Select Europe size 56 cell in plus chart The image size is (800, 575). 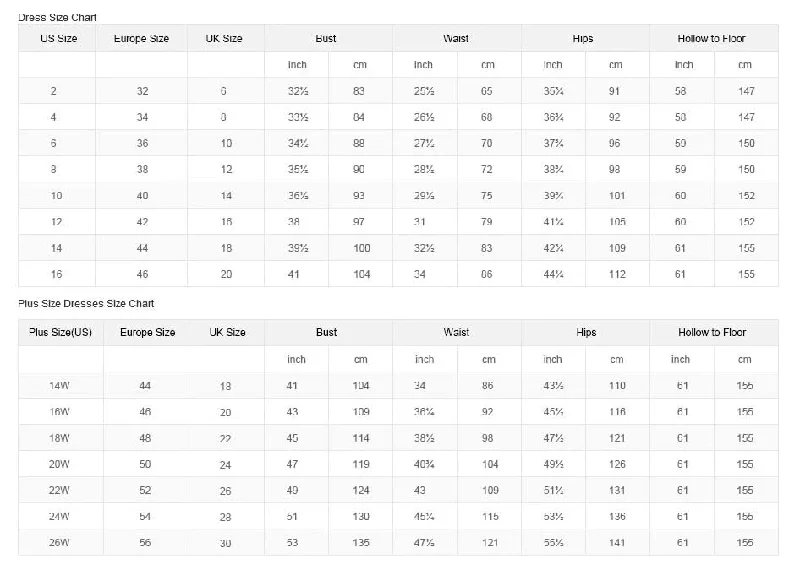145,542
